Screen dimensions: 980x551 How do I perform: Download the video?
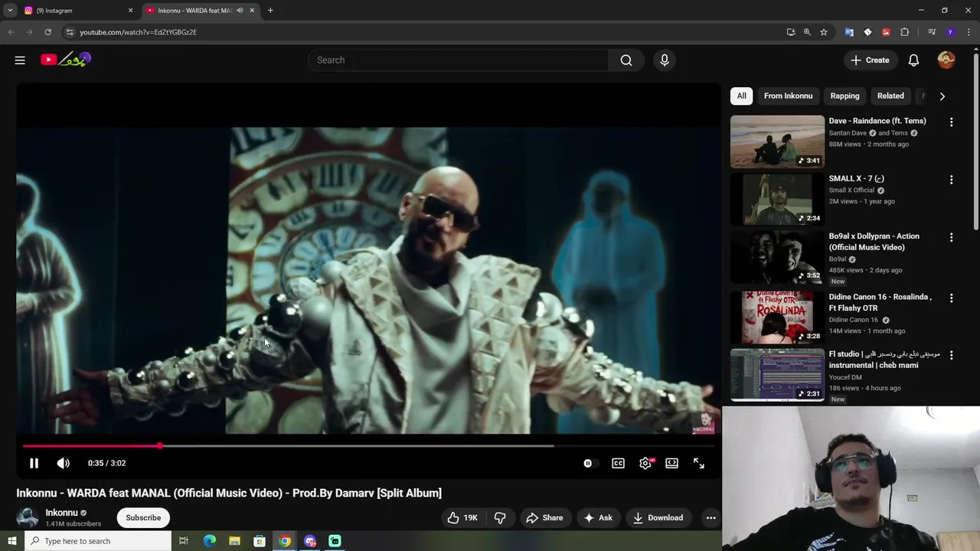point(658,518)
